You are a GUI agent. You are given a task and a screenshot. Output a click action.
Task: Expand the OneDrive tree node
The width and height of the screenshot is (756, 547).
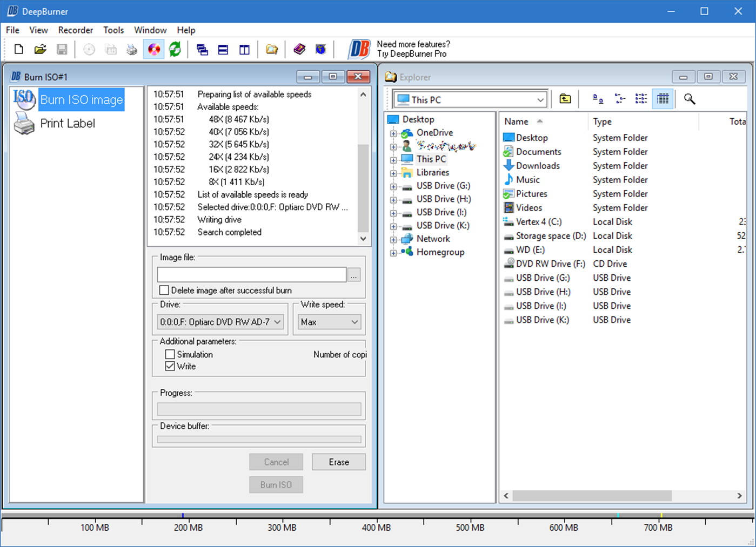click(x=393, y=133)
